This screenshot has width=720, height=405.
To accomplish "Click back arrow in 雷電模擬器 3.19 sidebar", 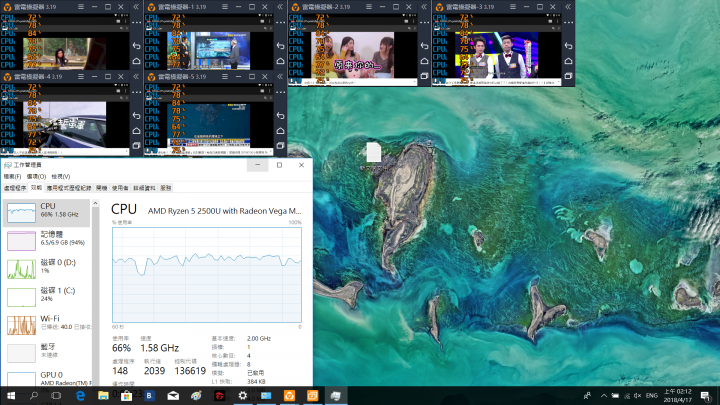I will coord(136,46).
